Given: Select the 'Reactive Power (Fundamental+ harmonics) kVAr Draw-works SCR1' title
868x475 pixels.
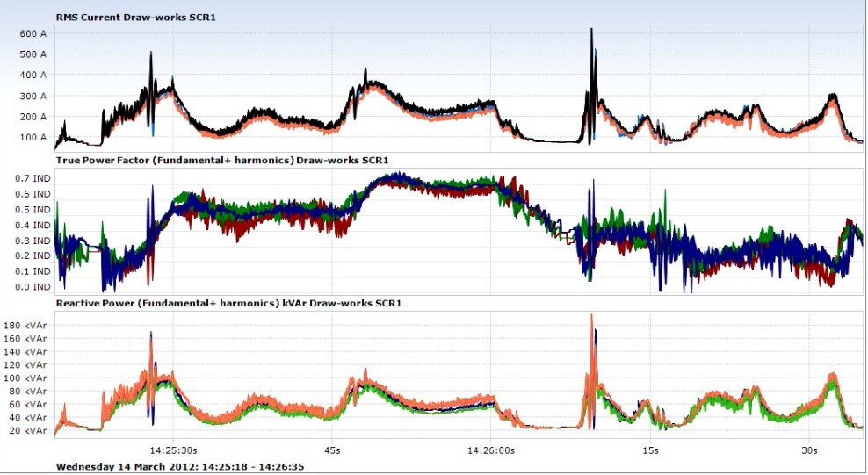Looking at the screenshot, I should (x=228, y=303).
